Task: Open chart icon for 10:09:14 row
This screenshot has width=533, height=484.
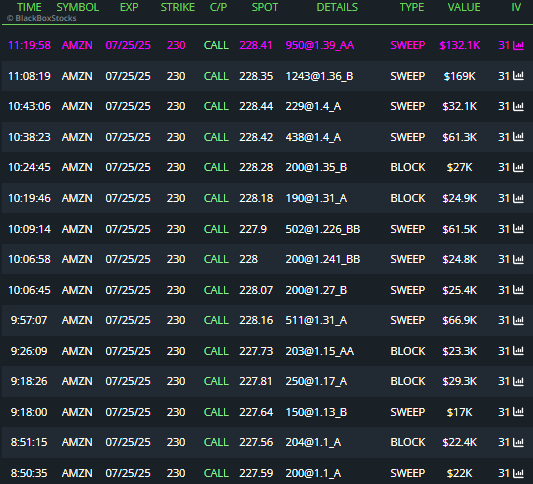Action: click(518, 229)
